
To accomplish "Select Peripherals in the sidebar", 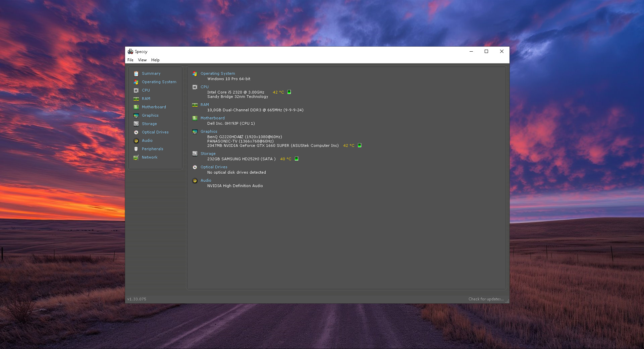I will click(153, 149).
